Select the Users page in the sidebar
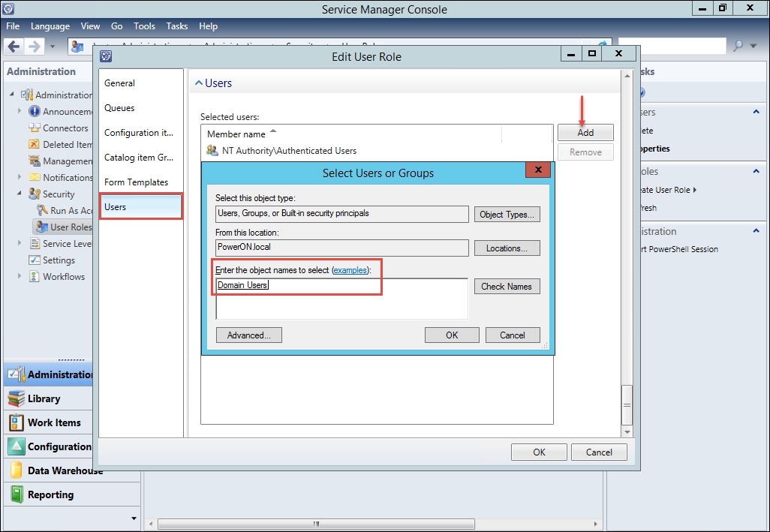770x532 pixels. click(141, 206)
